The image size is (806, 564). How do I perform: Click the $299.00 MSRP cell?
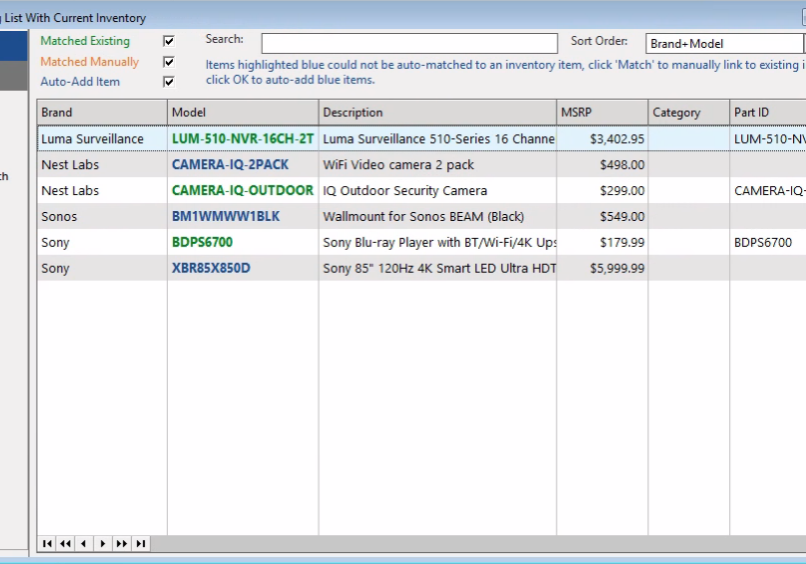pyautogui.click(x=602, y=190)
